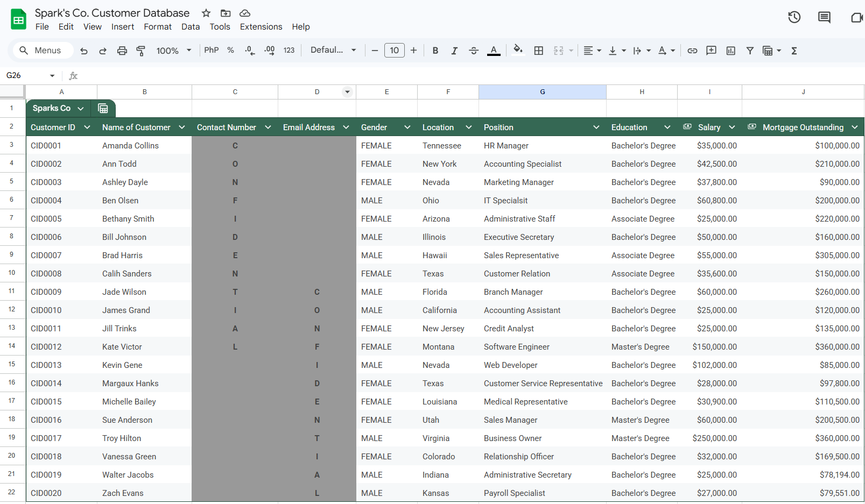865x504 pixels.
Task: Click the Undo arrow icon
Action: point(84,51)
